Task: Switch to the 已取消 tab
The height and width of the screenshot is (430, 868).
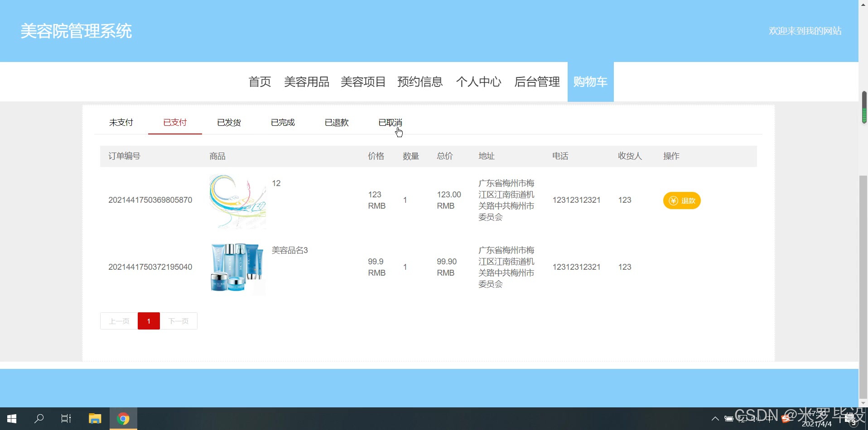Action: (x=390, y=123)
